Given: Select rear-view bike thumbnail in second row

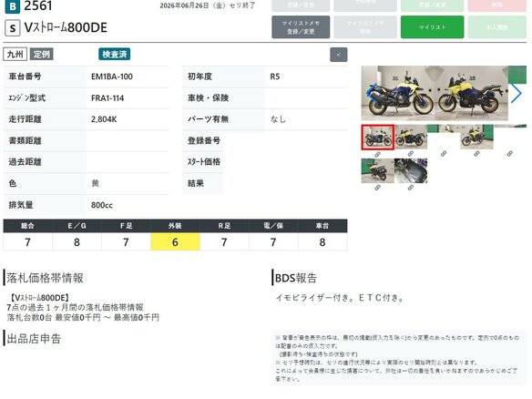Looking at the screenshot, I should click(378, 170).
